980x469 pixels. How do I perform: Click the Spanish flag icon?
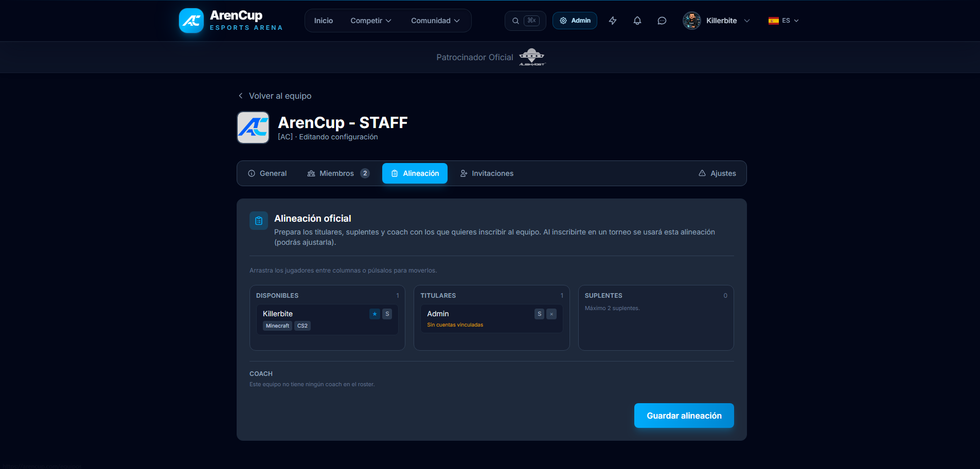tap(774, 21)
